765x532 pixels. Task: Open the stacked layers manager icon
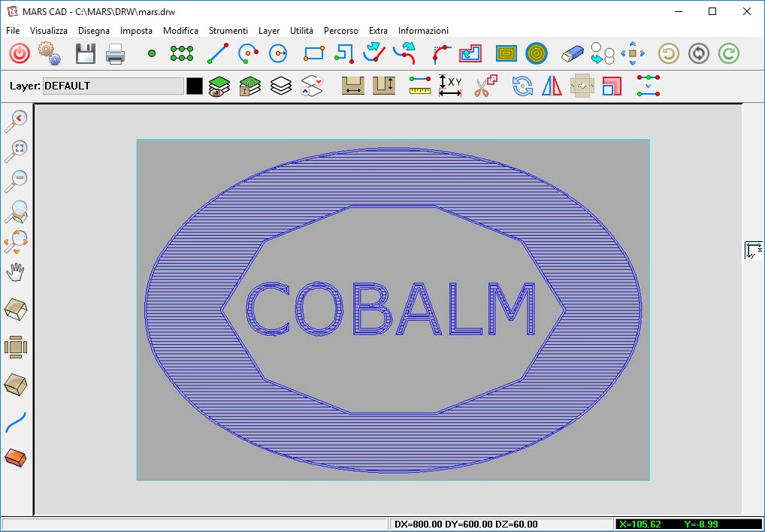(x=281, y=86)
